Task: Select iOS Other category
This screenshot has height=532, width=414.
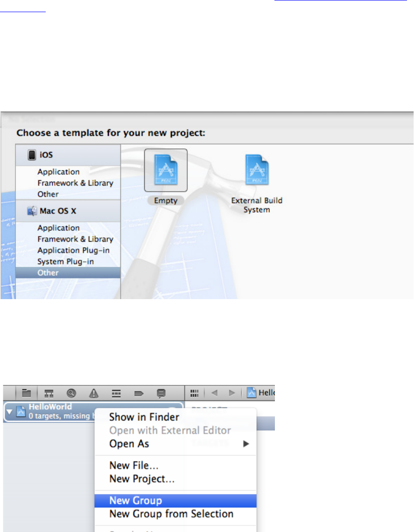Action: point(48,194)
